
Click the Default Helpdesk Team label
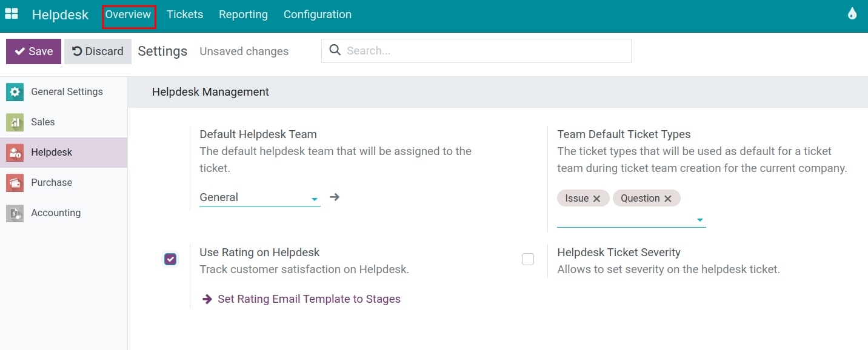point(258,134)
